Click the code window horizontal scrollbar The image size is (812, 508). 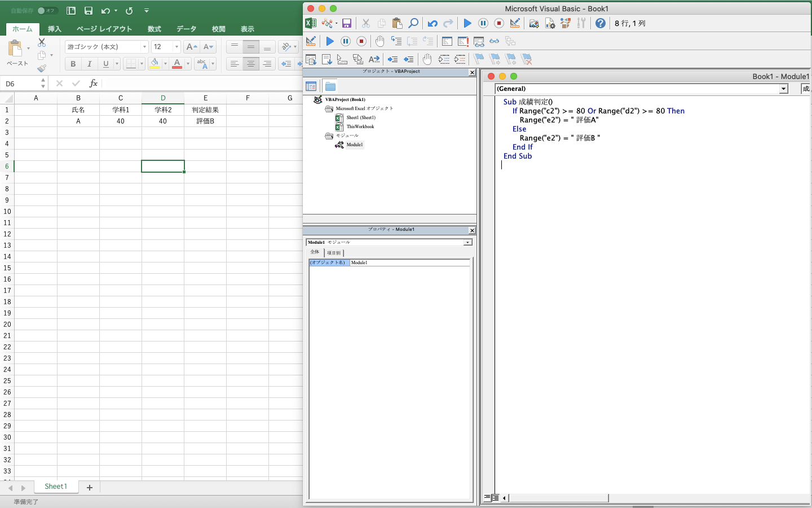click(558, 498)
